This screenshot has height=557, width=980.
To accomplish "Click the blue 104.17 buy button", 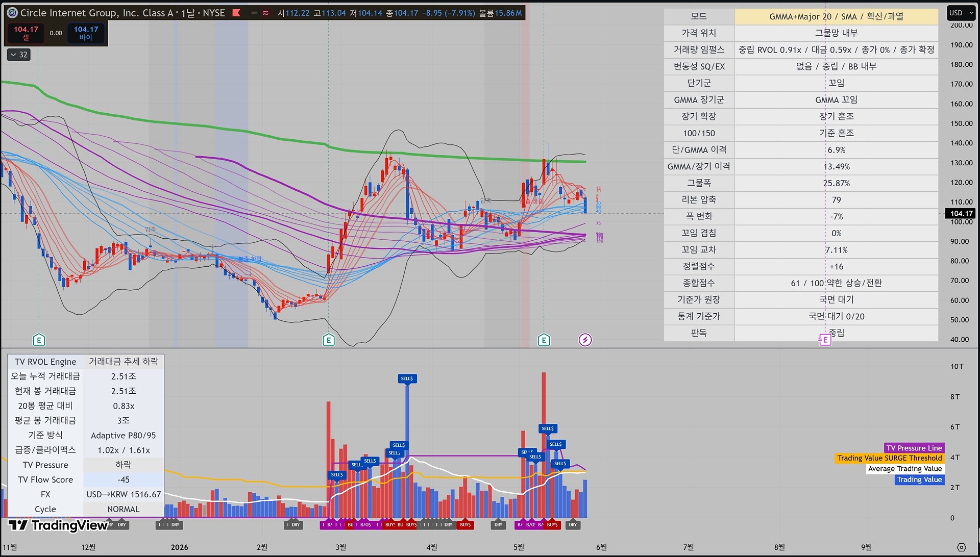I will coord(86,33).
